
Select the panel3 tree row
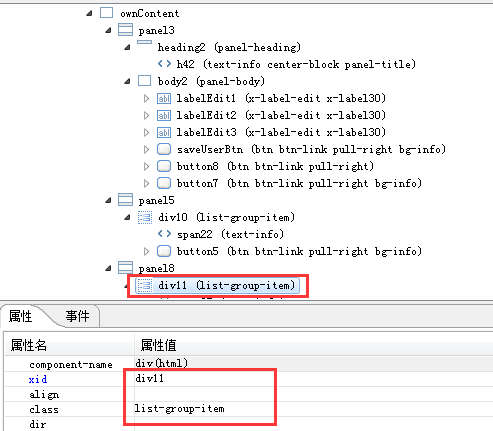pyautogui.click(x=156, y=31)
